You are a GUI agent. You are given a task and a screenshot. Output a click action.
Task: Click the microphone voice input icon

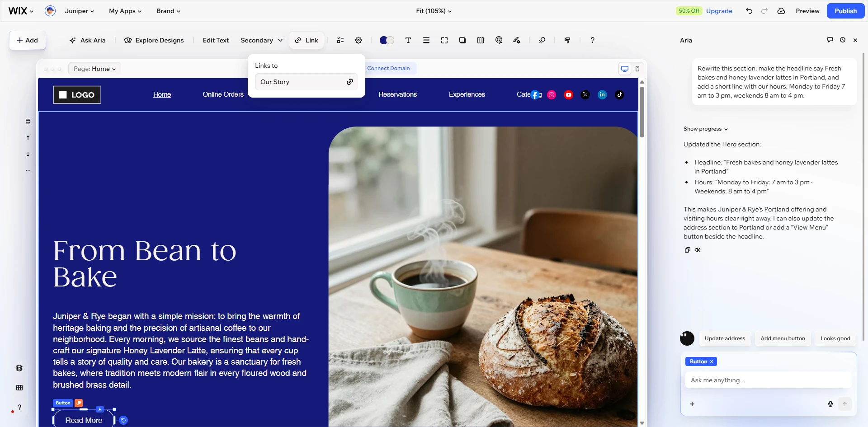pyautogui.click(x=830, y=404)
